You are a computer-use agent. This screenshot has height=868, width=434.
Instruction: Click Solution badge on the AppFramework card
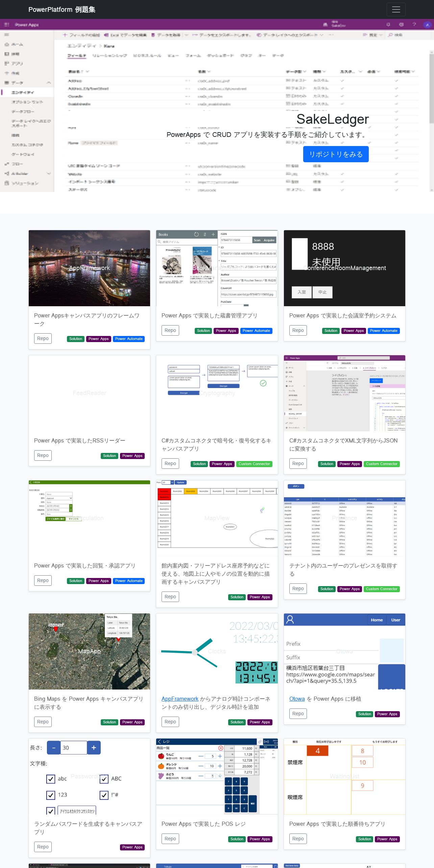coord(76,339)
